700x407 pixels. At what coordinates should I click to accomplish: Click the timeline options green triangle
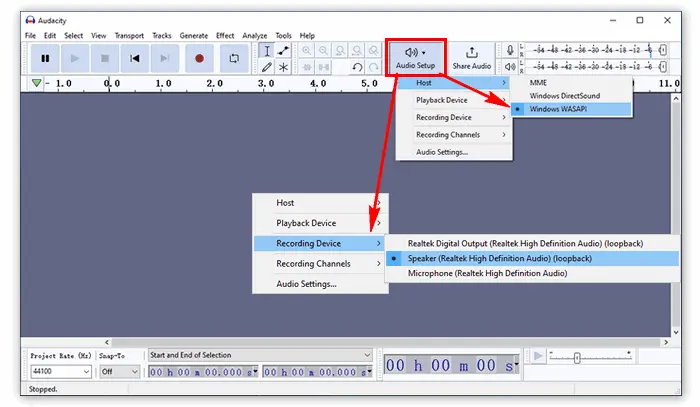point(37,83)
